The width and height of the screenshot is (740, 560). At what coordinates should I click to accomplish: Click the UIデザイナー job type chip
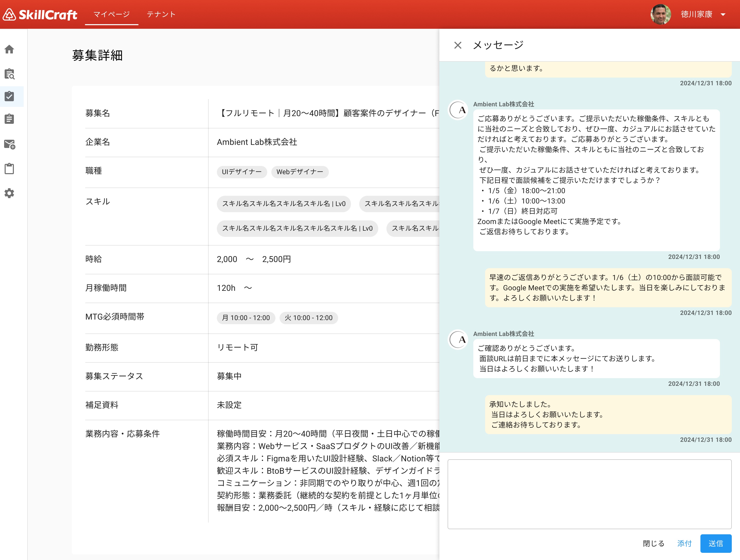[x=242, y=172]
